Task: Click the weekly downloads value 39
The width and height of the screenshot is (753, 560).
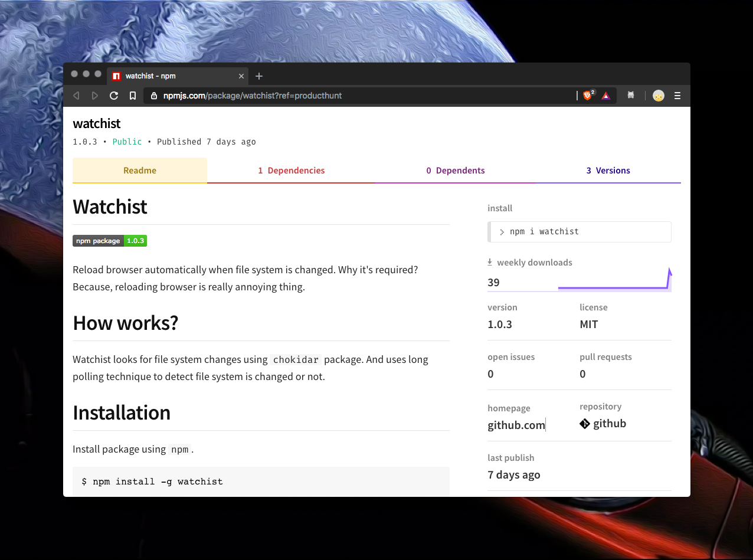Action: (494, 282)
